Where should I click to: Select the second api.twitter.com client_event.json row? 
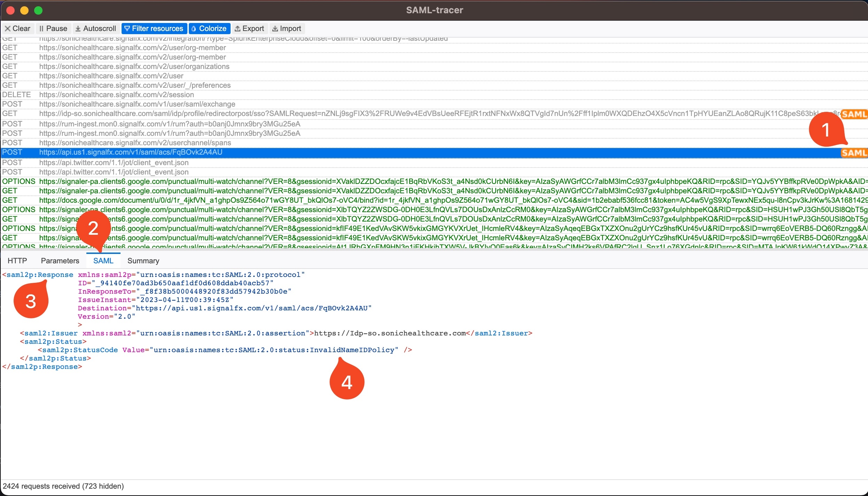pyautogui.click(x=434, y=172)
